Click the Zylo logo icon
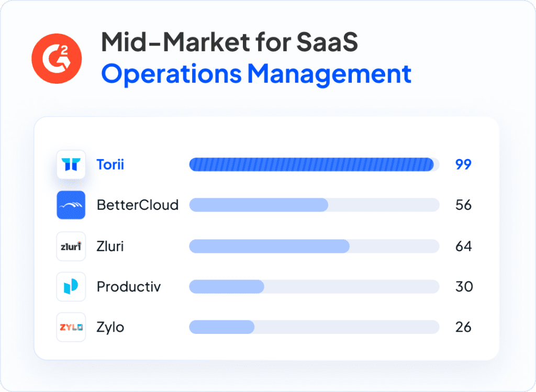 point(71,327)
